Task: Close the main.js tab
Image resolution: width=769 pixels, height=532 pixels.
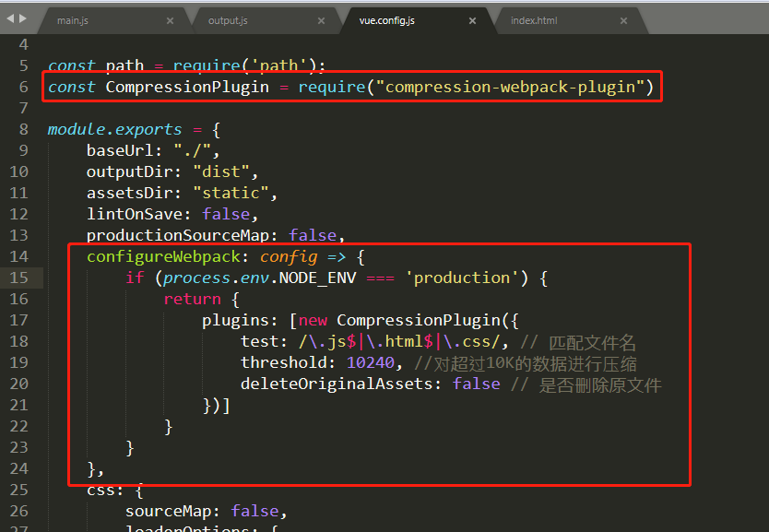Action: click(170, 20)
